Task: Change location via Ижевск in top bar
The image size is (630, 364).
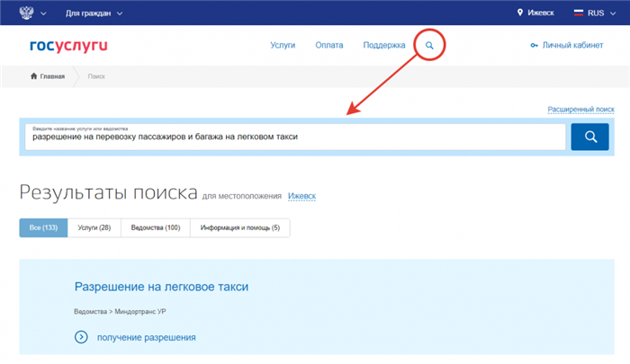Action: [540, 13]
